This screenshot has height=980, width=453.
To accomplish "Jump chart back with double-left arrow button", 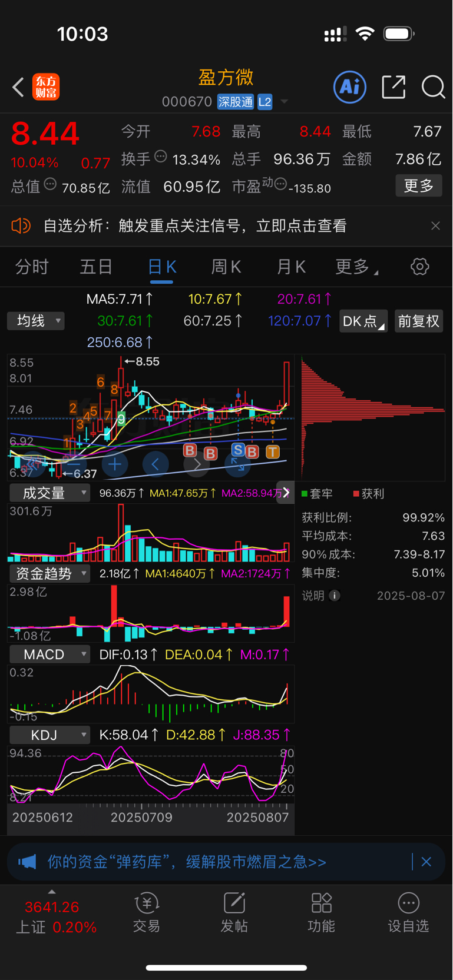I will [32, 464].
